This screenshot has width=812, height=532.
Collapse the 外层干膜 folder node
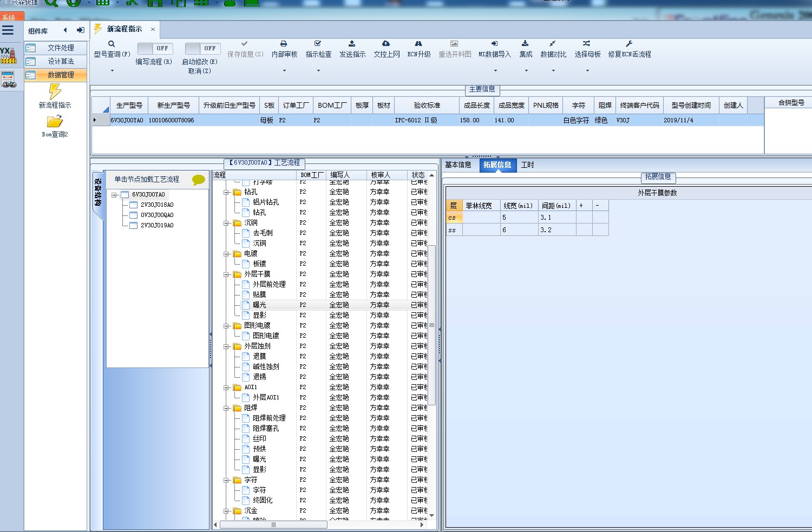[x=226, y=274]
